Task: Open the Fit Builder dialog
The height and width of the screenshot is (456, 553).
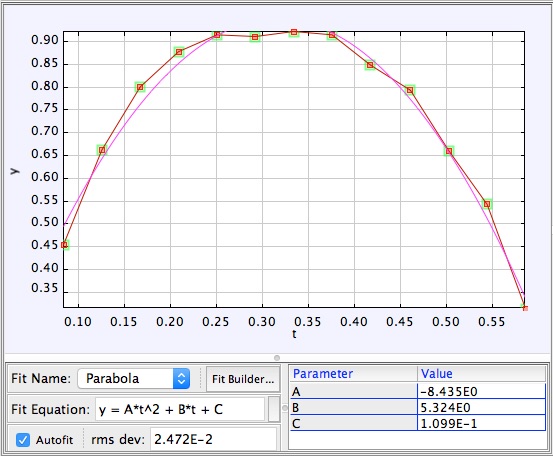Action: pos(243,379)
